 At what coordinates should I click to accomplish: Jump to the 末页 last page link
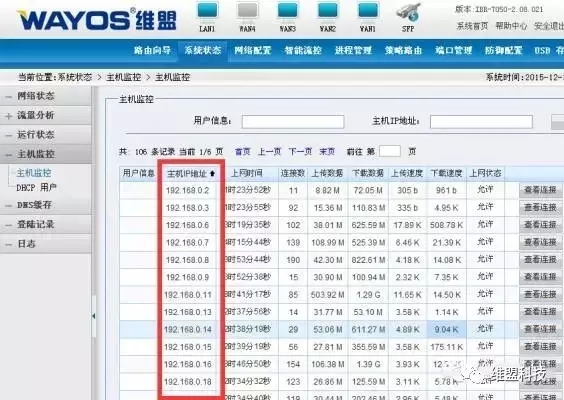click(327, 151)
